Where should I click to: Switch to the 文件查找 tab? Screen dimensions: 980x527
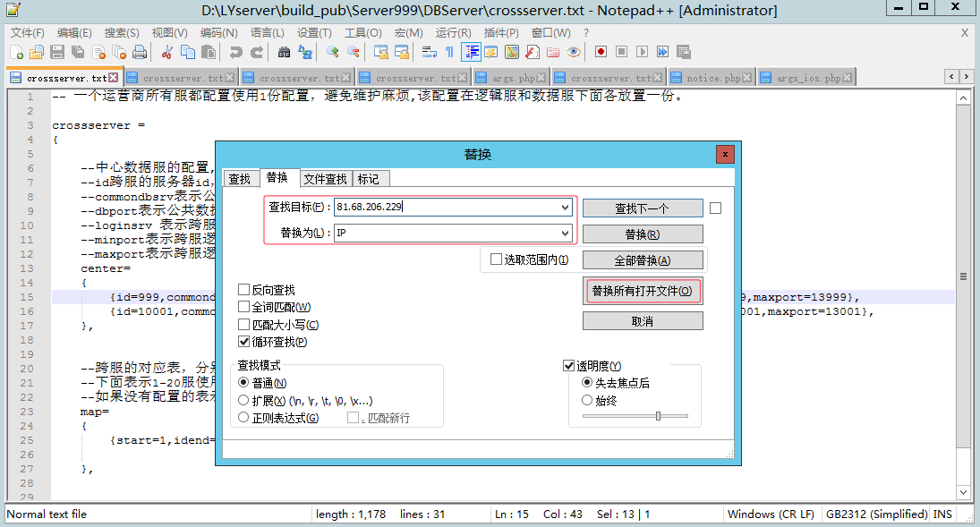coord(325,178)
